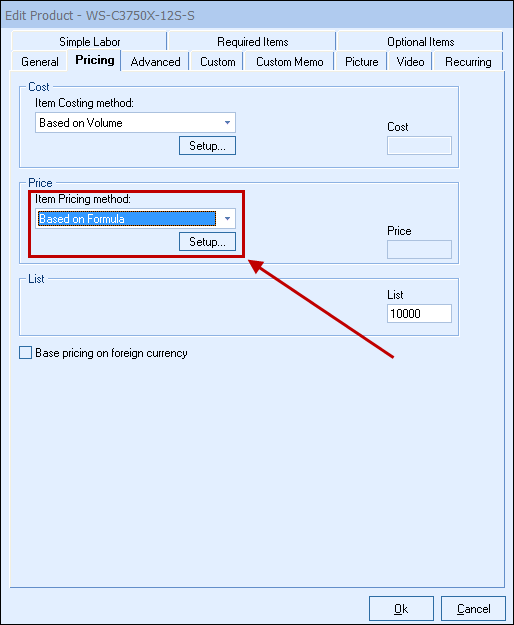The width and height of the screenshot is (514, 625).
Task: Open the Picture tab
Action: (x=361, y=62)
